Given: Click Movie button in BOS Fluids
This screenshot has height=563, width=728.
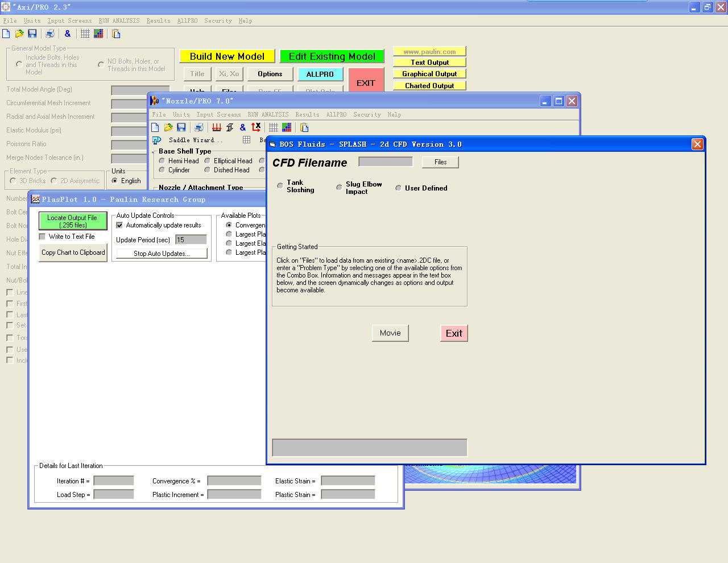Looking at the screenshot, I should tap(390, 333).
